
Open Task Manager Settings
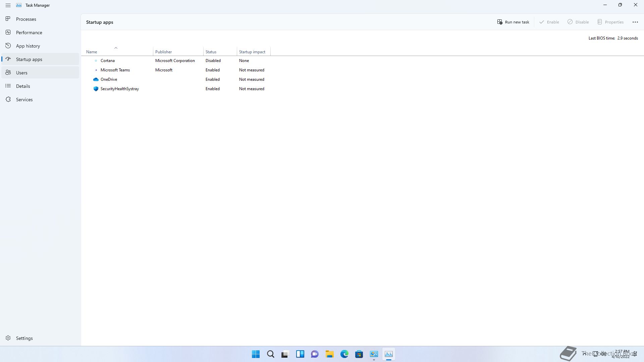(40, 338)
